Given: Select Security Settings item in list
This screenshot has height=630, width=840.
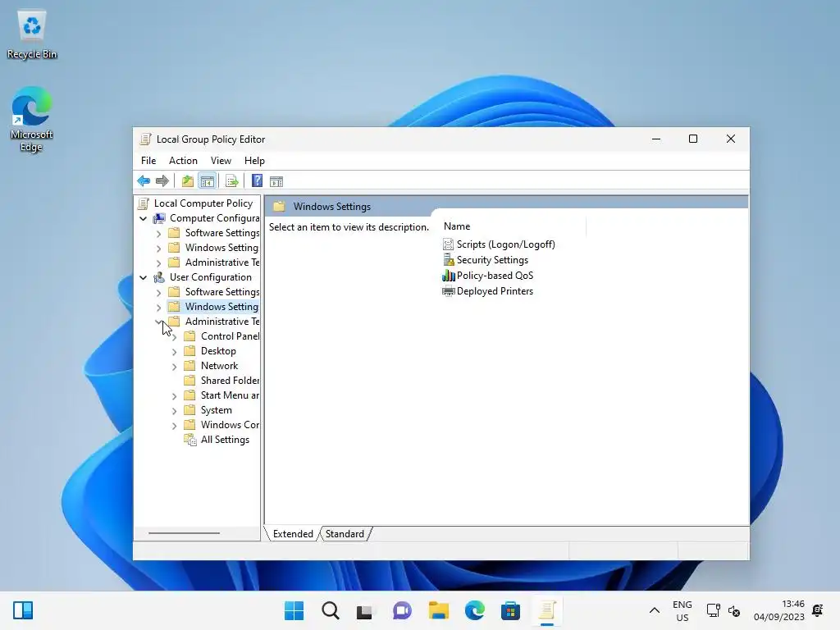Looking at the screenshot, I should pos(486,260).
